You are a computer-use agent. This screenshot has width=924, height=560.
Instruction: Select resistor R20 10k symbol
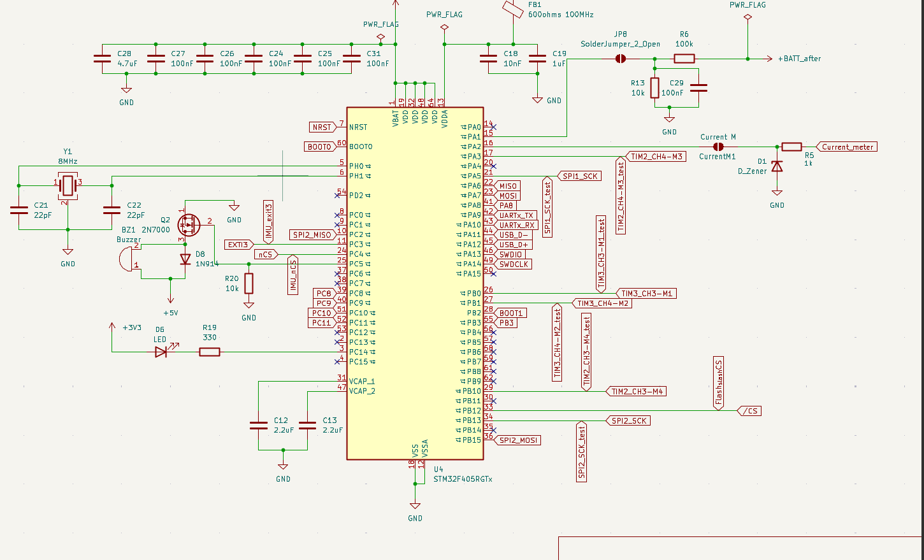pyautogui.click(x=249, y=284)
